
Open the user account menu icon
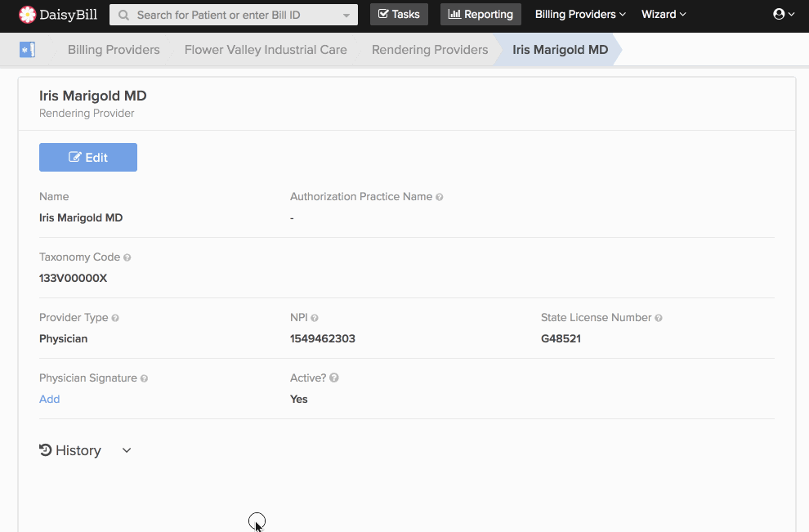[x=779, y=13]
